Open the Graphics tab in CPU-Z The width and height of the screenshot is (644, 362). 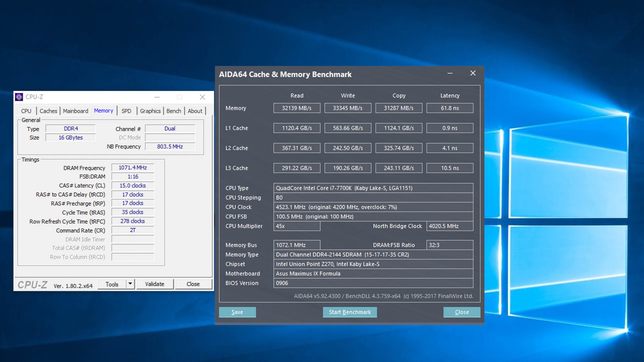tap(150, 111)
